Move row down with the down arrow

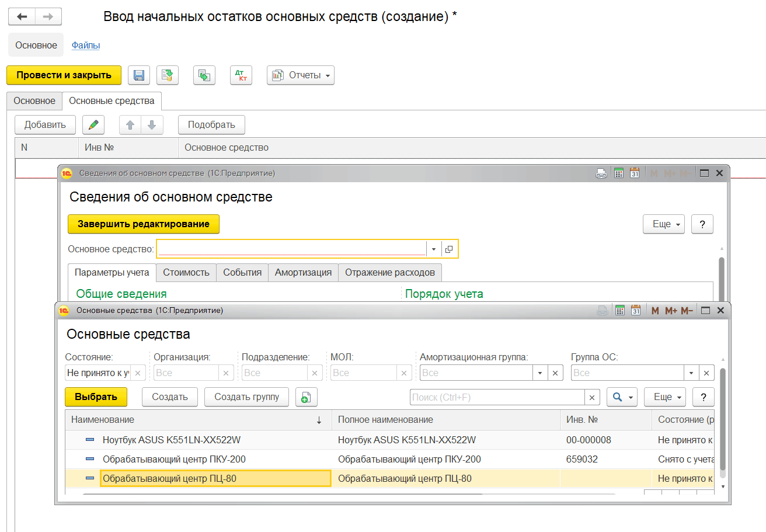pos(152,124)
